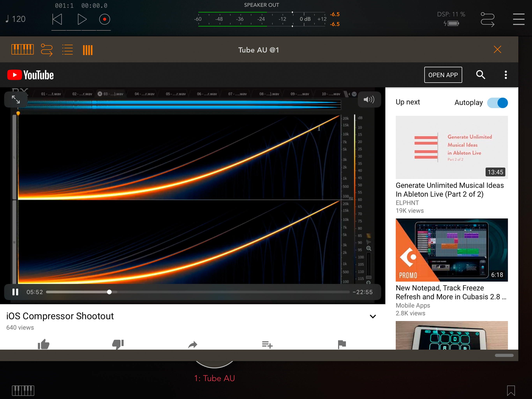Open the Generate Unlimited Musical Ideas video
This screenshot has height=399, width=532.
tap(451, 147)
